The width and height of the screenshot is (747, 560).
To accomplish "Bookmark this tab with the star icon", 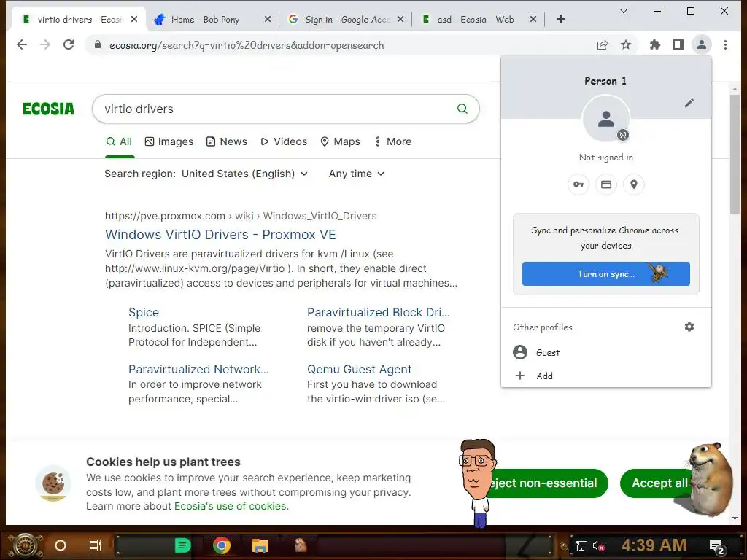I will (626, 44).
